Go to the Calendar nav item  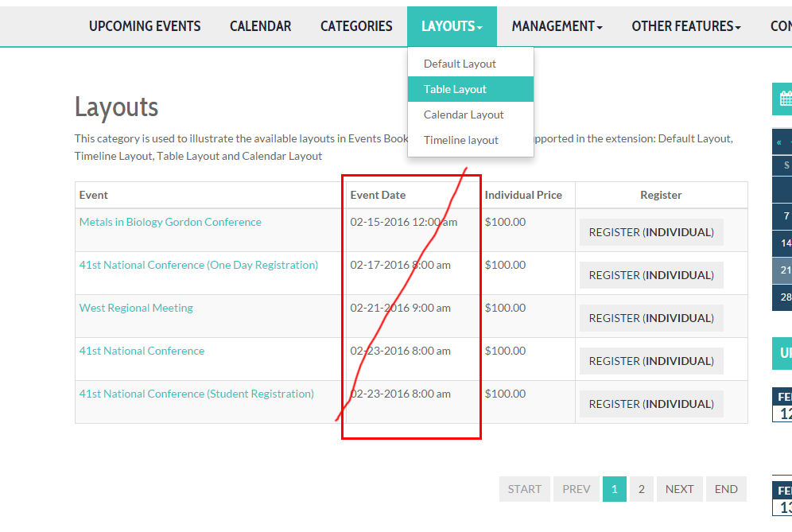(x=260, y=26)
